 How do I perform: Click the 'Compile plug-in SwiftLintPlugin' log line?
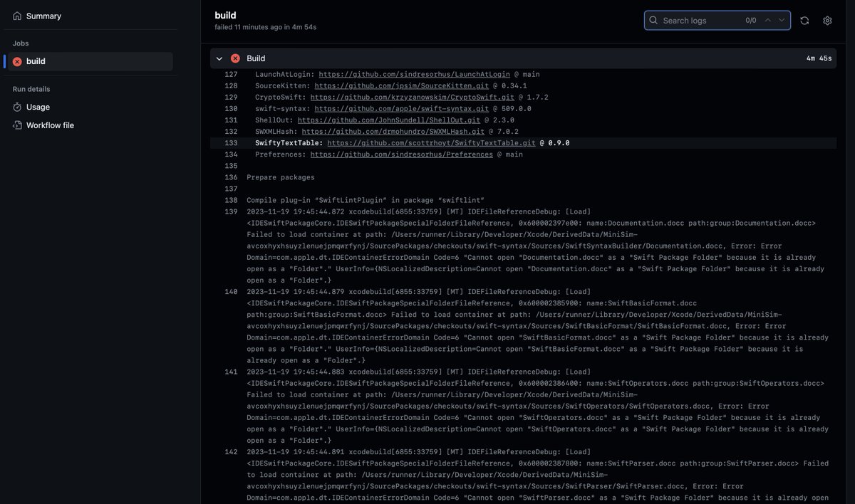[366, 200]
